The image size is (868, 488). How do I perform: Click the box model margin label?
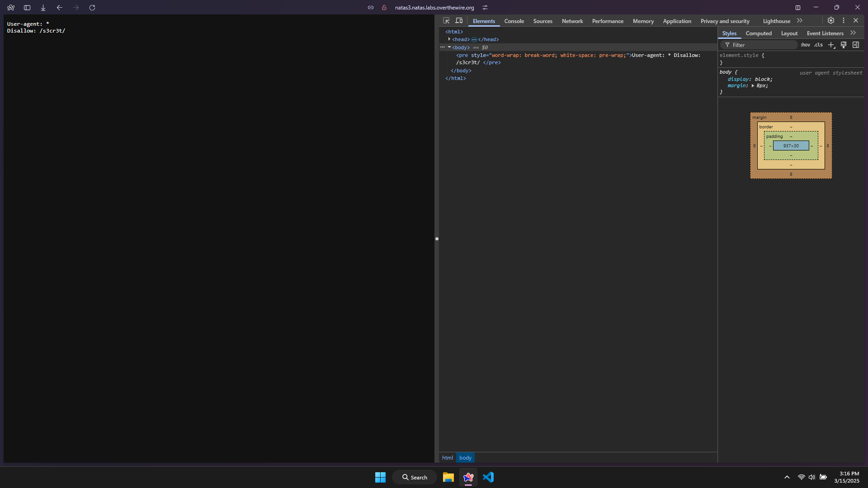pos(759,117)
